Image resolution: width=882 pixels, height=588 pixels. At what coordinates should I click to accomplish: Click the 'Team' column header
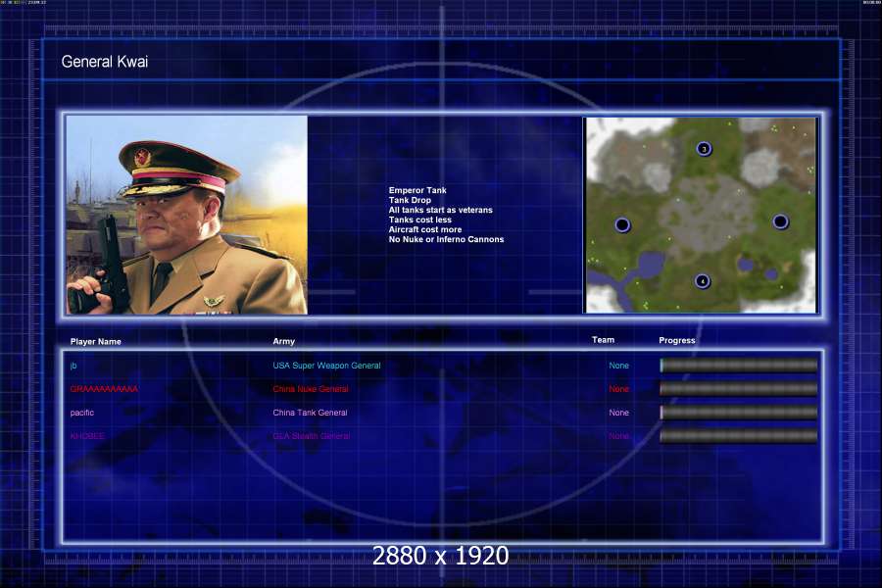(x=603, y=340)
